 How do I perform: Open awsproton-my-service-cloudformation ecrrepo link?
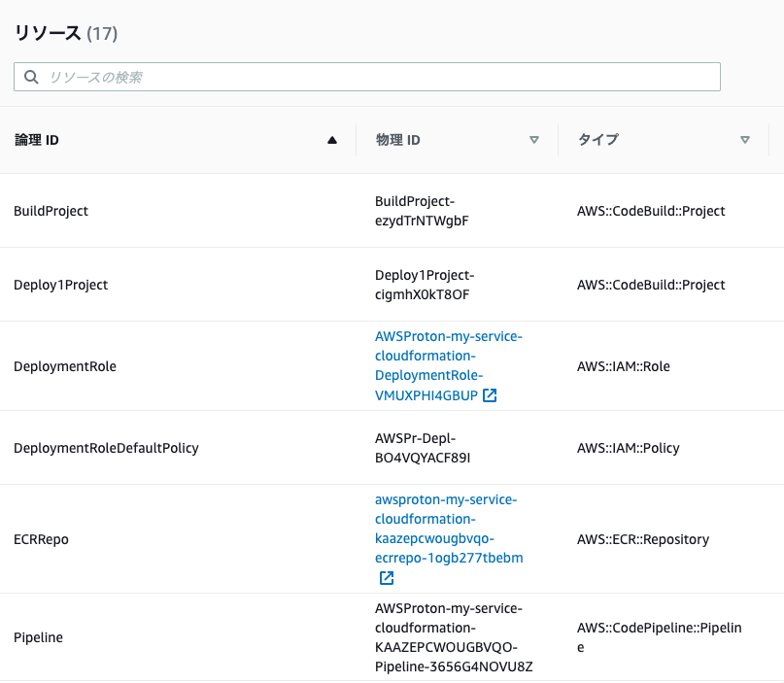click(x=449, y=529)
